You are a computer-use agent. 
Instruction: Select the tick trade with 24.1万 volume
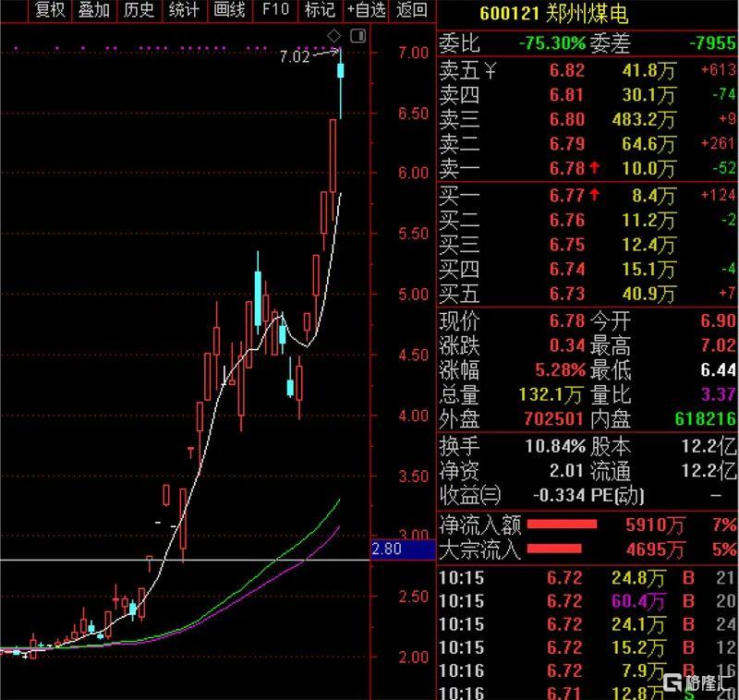tap(587, 625)
